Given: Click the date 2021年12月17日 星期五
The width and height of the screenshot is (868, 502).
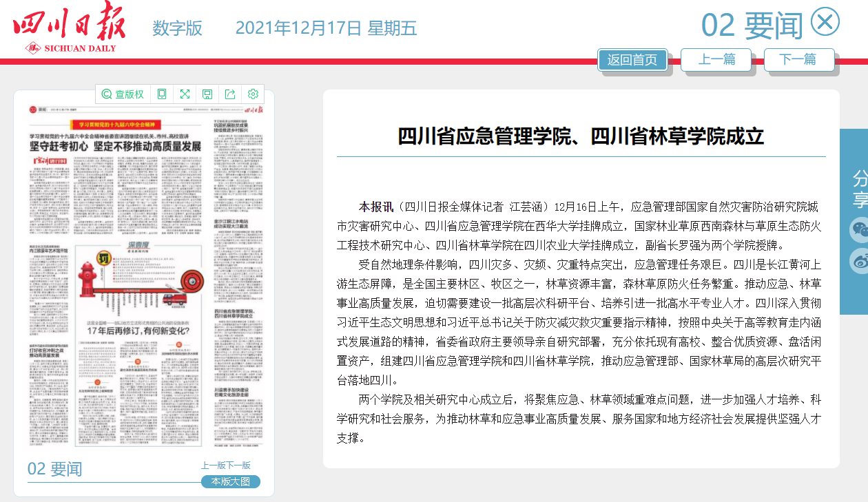Looking at the screenshot, I should [326, 28].
